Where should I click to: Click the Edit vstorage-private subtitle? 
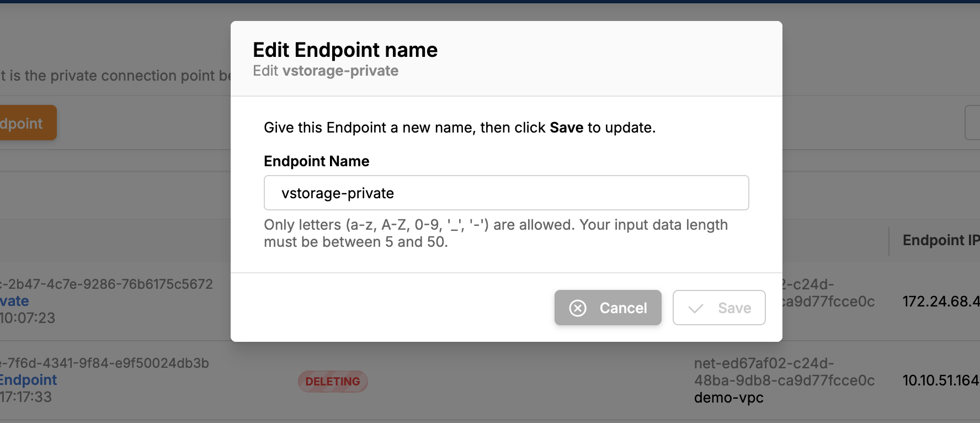[x=326, y=71]
